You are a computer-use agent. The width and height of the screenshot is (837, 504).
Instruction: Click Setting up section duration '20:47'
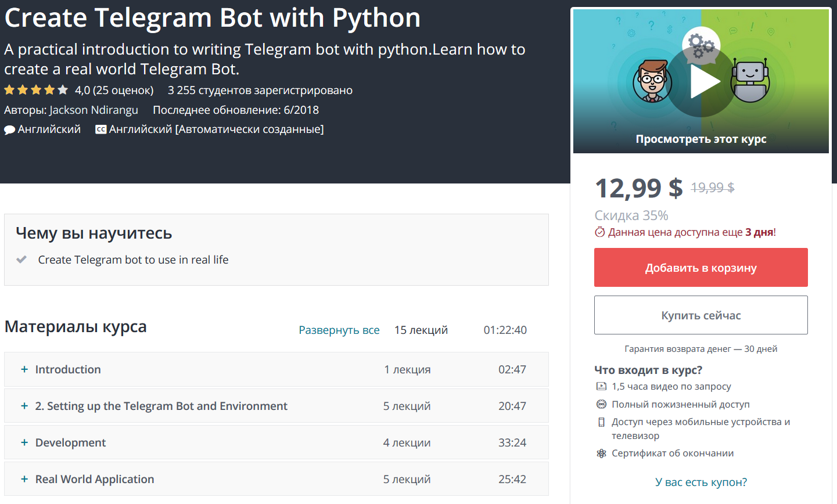point(512,406)
